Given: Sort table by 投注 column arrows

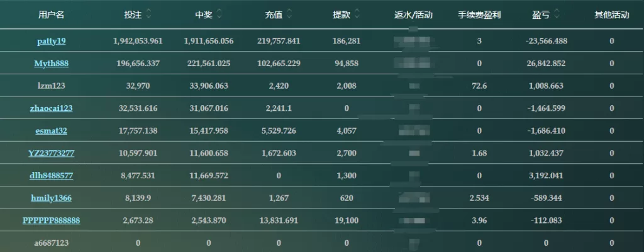Looking at the screenshot, I should (x=148, y=14).
